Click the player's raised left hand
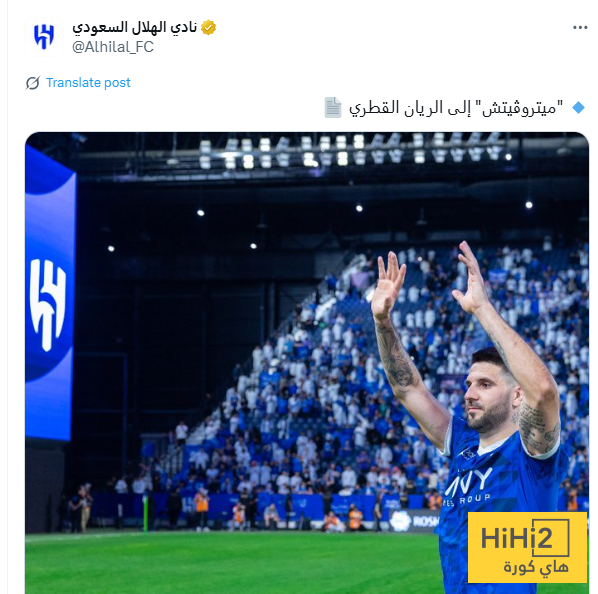Viewport: 598px width, 594px height. [x=472, y=277]
